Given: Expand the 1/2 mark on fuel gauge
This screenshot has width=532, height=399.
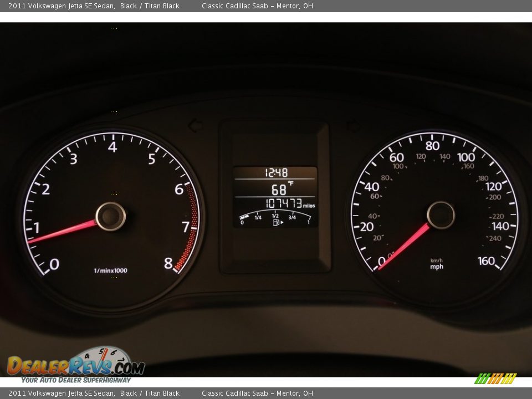Looking at the screenshot, I should (x=274, y=216).
